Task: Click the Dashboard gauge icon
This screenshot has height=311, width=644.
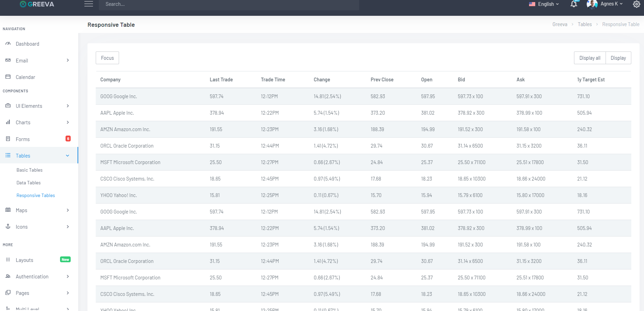Action: pyautogui.click(x=8, y=44)
